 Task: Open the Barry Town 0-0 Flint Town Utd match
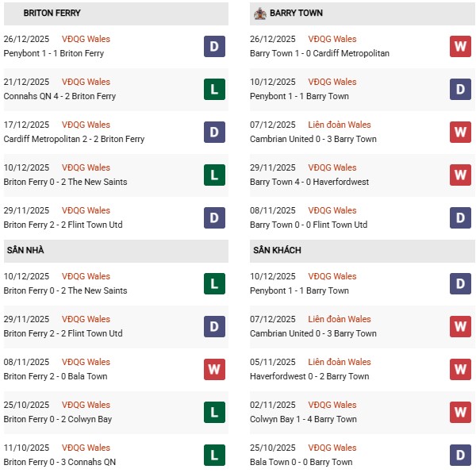308,225
